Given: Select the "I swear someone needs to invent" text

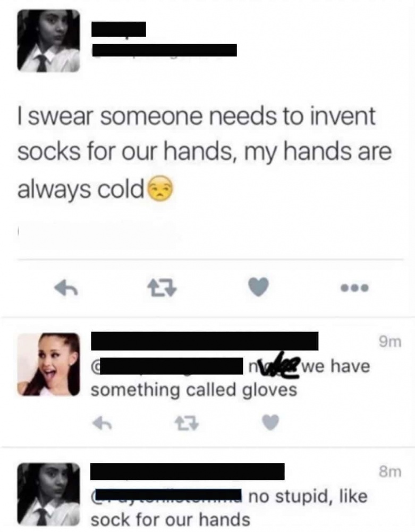Looking at the screenshot, I should click(197, 117).
